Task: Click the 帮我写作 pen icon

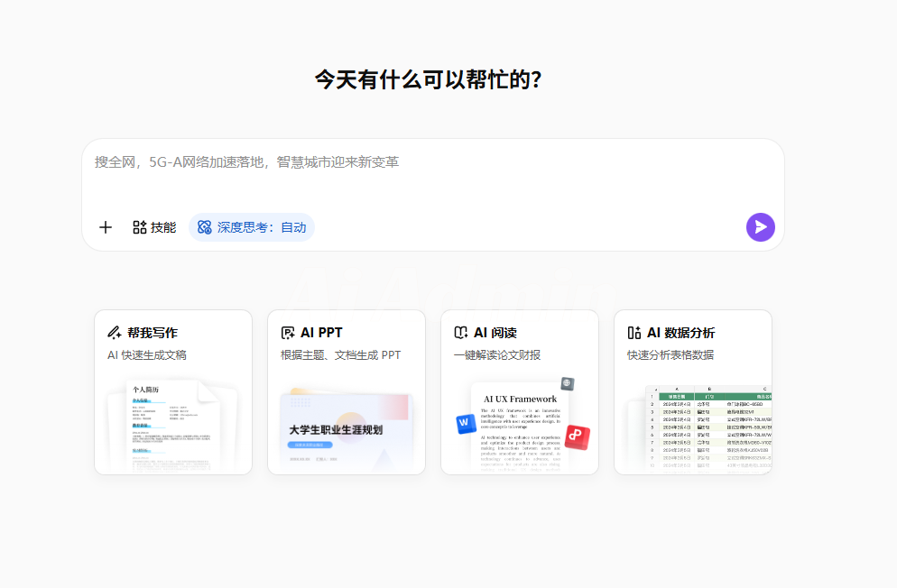Action: (x=115, y=333)
